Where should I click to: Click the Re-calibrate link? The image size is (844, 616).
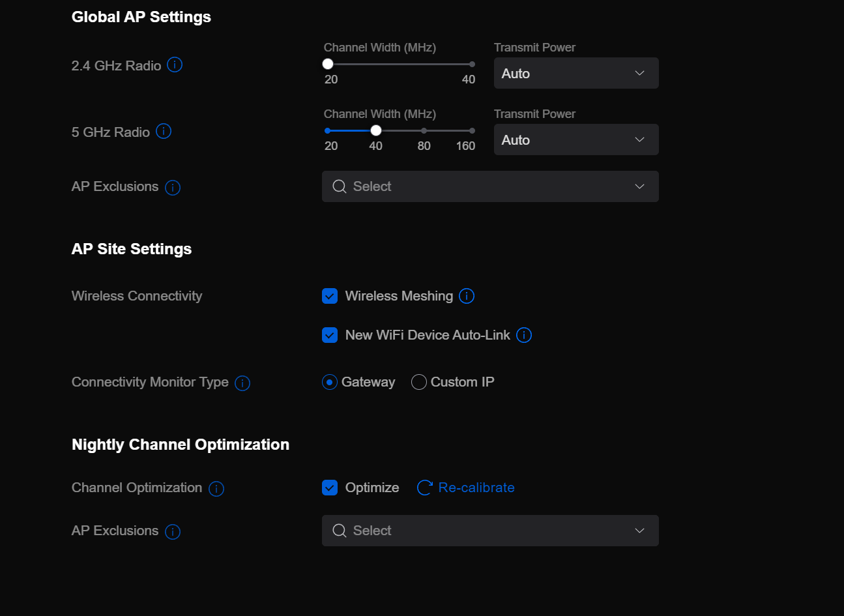[x=476, y=488]
